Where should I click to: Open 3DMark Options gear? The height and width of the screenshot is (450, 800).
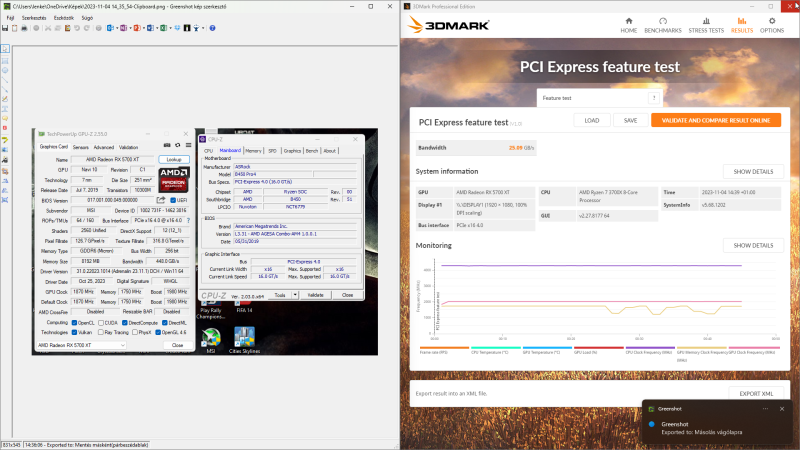coord(772,25)
